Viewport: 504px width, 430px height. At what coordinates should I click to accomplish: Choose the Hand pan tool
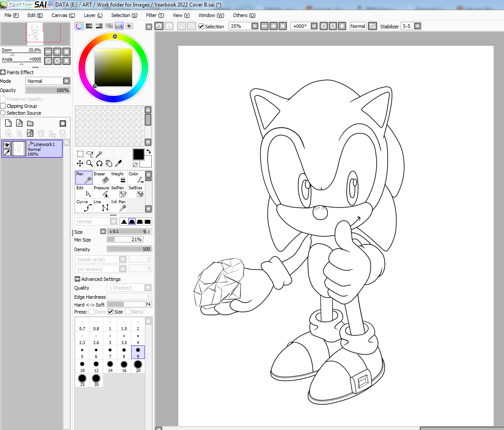point(109,164)
